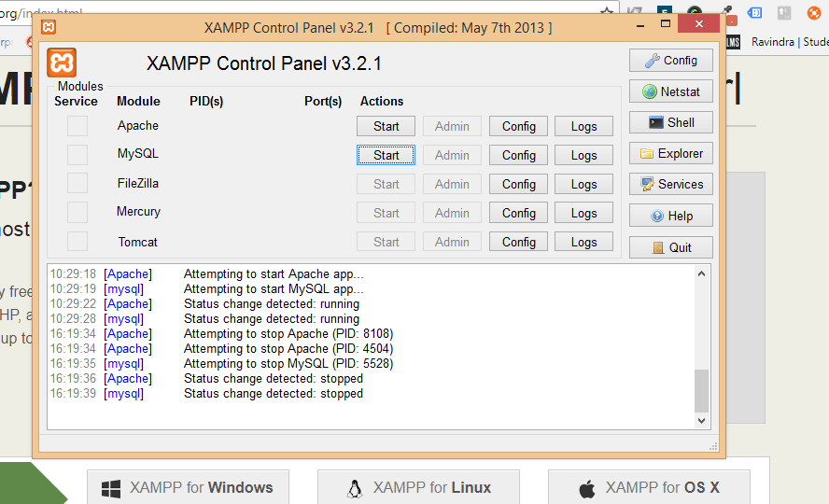The width and height of the screenshot is (829, 504).
Task: Toggle the Mercury service checkbox
Action: tap(77, 212)
